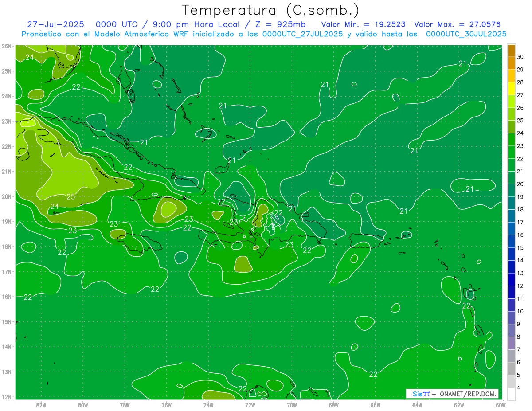Click the '20N' latitude axis label
Image resolution: width=532 pixels, height=411 pixels.
pyautogui.click(x=7, y=196)
